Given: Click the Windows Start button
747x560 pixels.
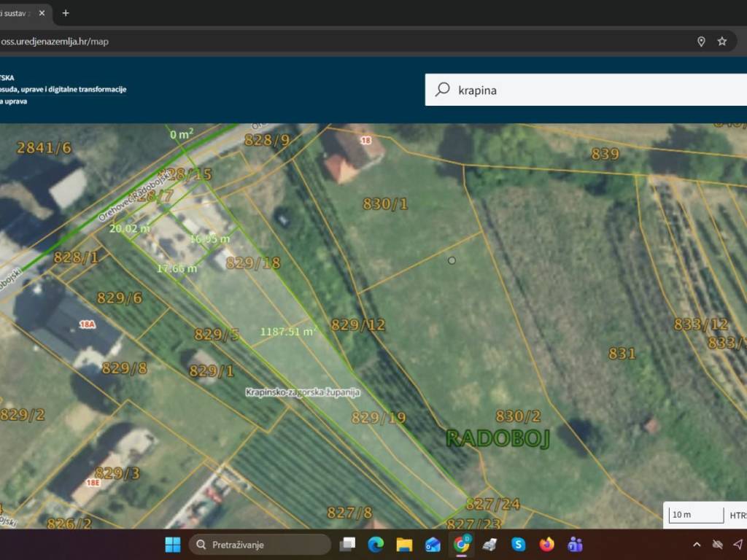Looking at the screenshot, I should click(x=173, y=545).
